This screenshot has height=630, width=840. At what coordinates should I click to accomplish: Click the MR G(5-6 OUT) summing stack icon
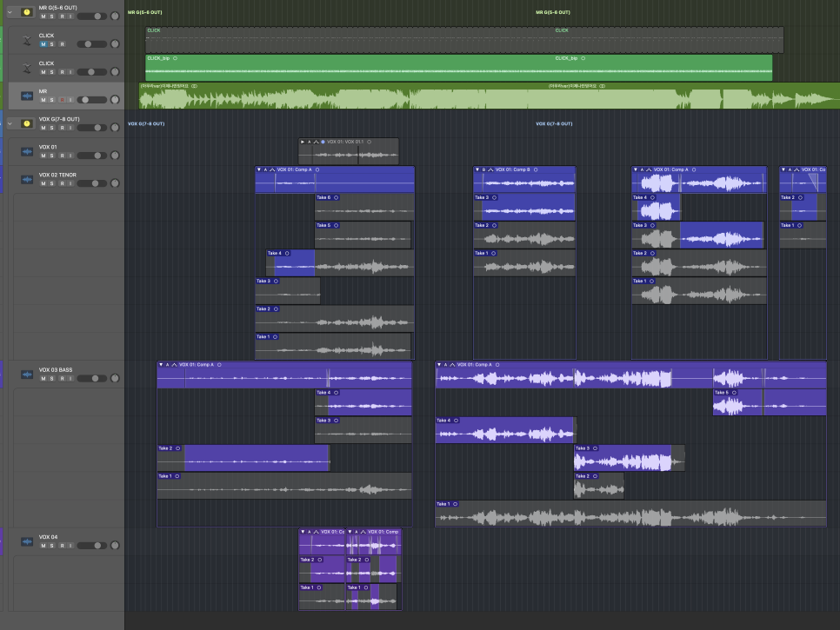pyautogui.click(x=27, y=12)
